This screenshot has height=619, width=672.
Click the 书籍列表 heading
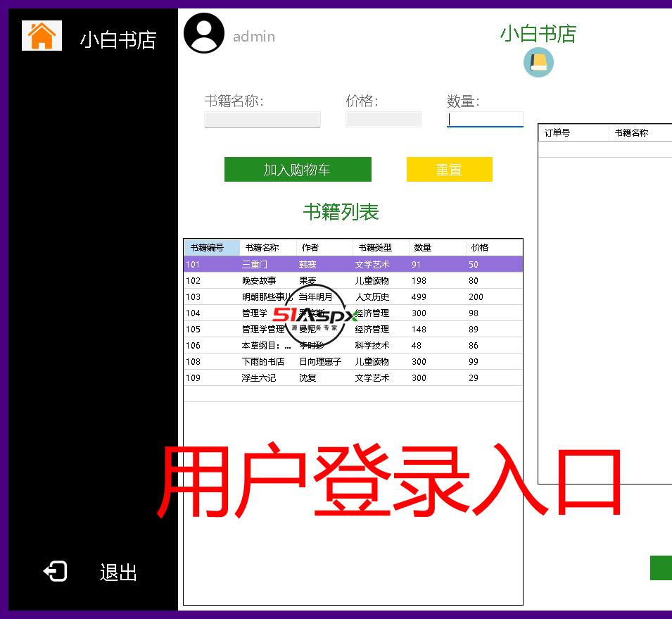click(x=341, y=212)
